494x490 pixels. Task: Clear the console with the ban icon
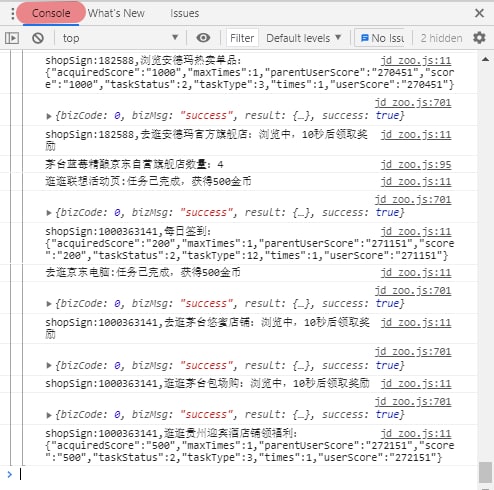(x=38, y=38)
